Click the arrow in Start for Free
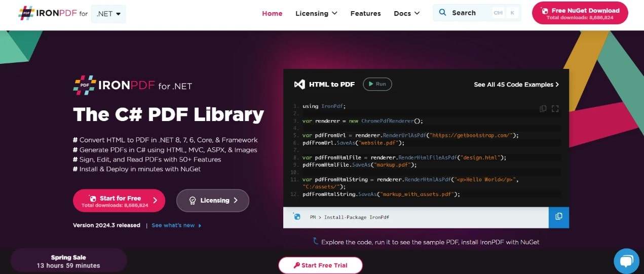Screen dimensions: 644x274 tap(155, 201)
